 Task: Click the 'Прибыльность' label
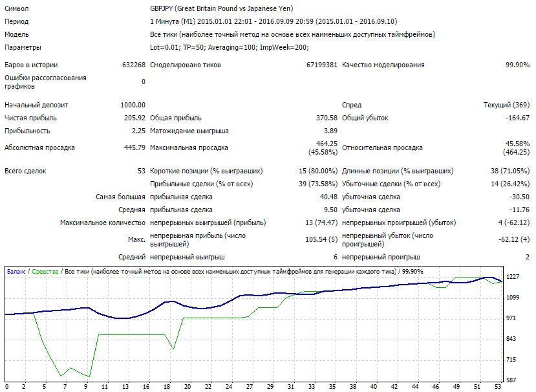[27, 131]
